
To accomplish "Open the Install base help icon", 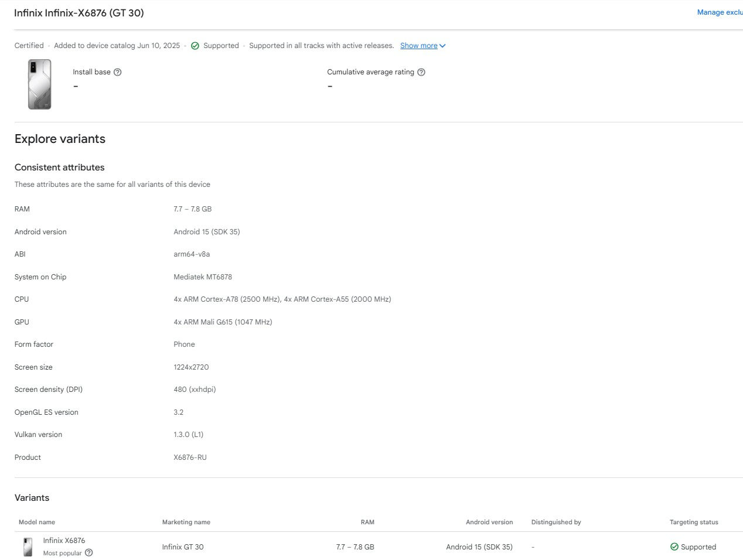I will pyautogui.click(x=117, y=72).
